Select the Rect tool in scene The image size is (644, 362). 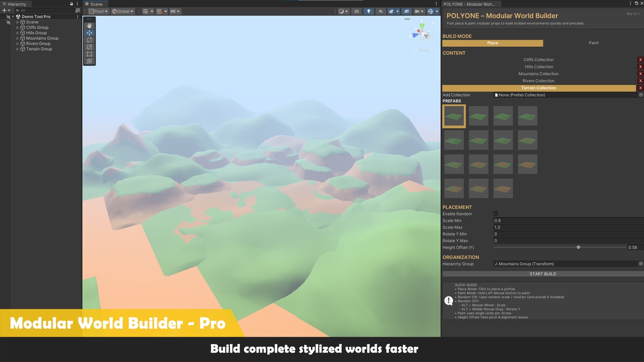tap(90, 54)
